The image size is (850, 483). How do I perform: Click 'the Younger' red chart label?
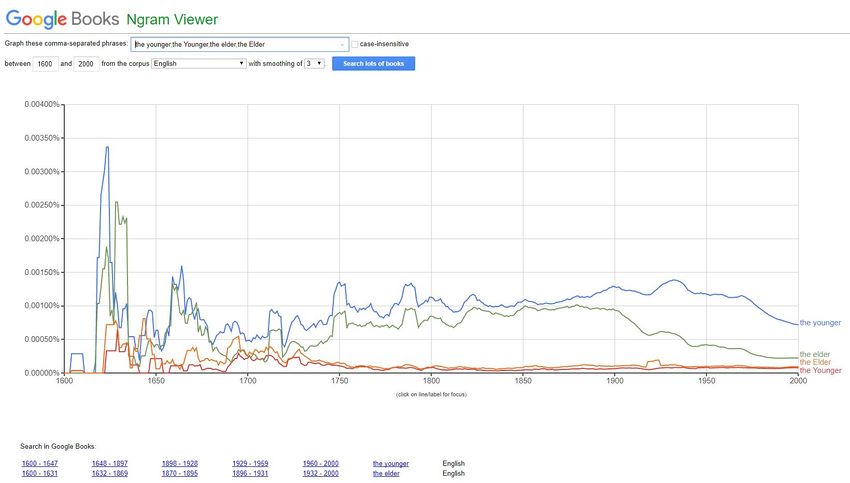pos(820,370)
